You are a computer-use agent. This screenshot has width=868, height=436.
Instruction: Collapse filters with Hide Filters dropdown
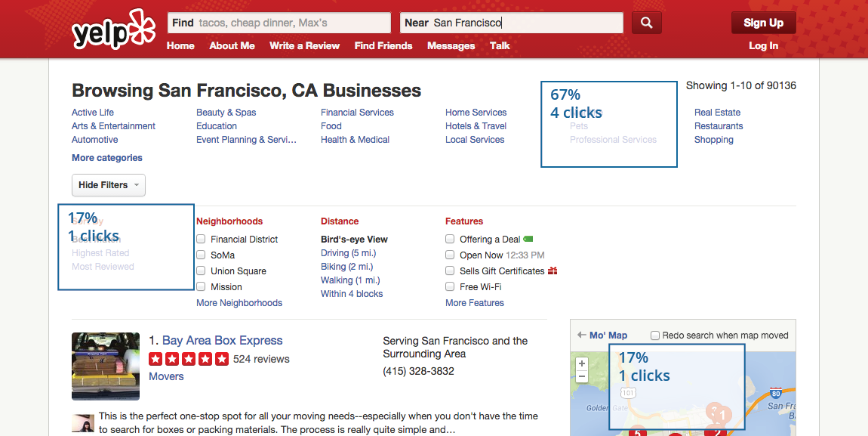tap(109, 185)
